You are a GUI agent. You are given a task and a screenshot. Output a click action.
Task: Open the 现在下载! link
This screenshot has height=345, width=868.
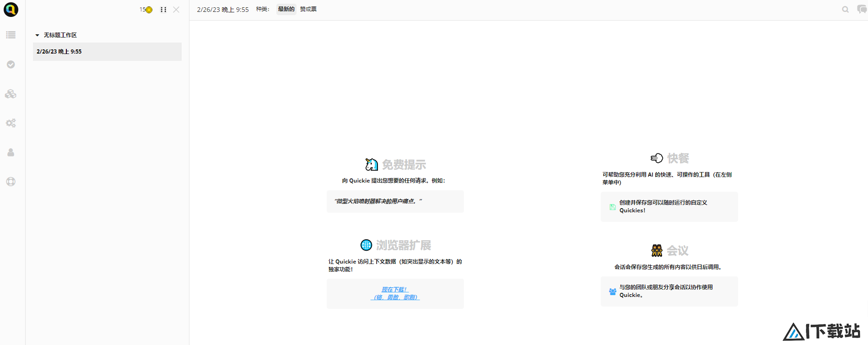tap(395, 293)
